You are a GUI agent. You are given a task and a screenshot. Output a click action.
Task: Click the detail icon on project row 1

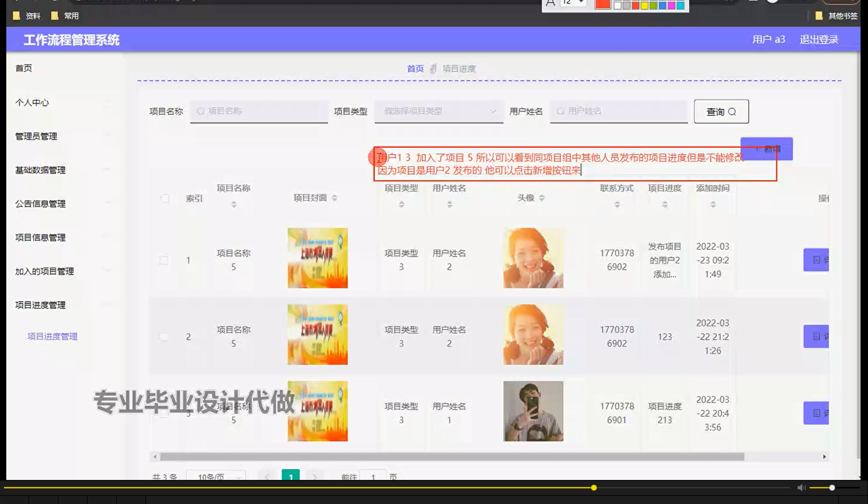click(x=816, y=259)
